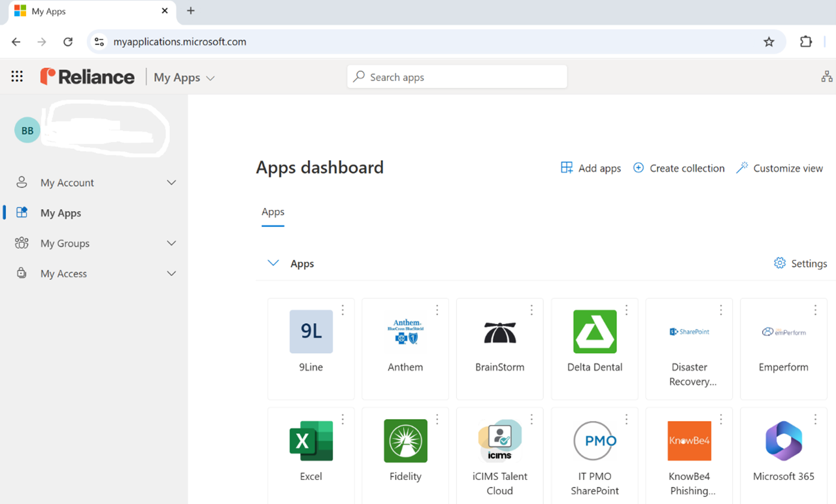Collapse the Apps collection chevron
836x504 pixels.
pos(273,263)
